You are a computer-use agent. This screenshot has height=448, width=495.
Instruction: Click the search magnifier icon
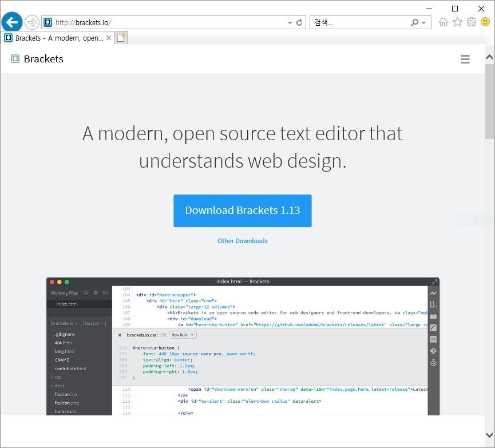tap(415, 22)
